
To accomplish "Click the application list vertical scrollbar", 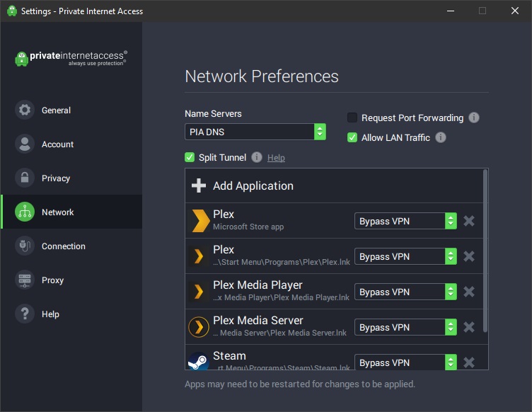I will tap(485, 248).
